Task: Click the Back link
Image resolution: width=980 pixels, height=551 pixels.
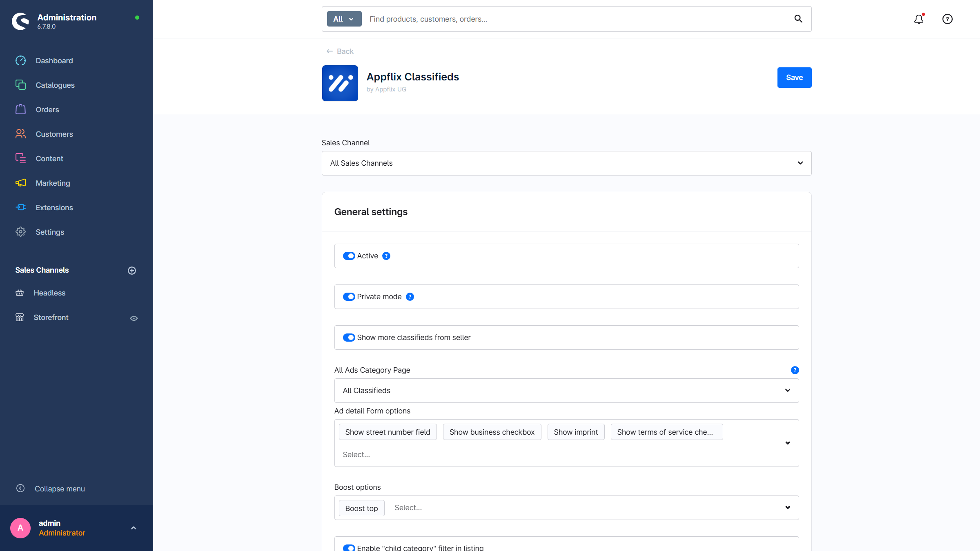Action: 340,51
